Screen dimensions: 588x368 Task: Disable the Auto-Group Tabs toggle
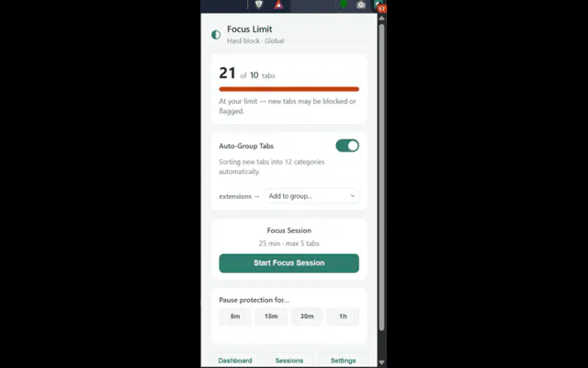(347, 145)
